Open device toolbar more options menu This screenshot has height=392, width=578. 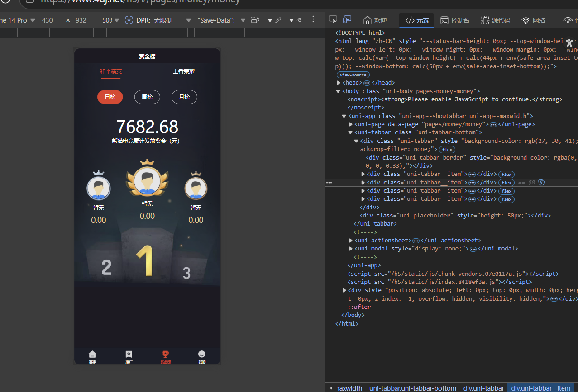(x=313, y=20)
